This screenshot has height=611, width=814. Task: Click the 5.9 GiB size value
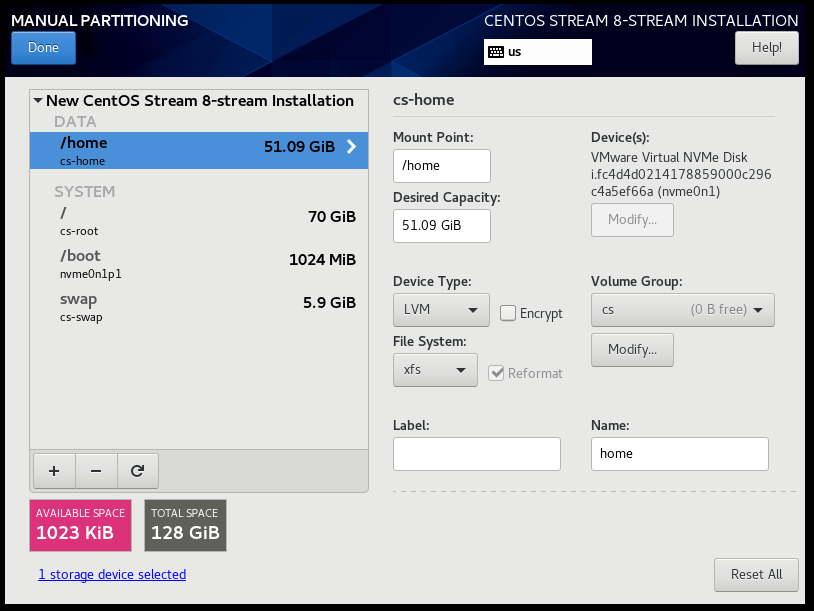pos(330,303)
